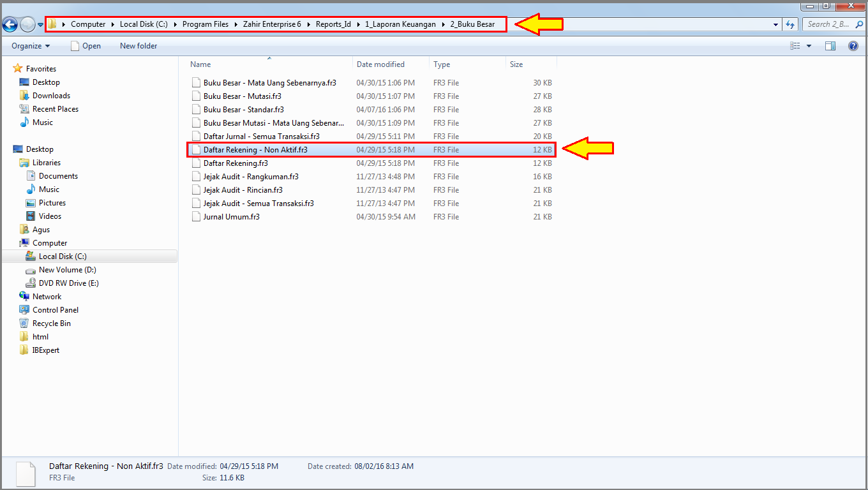868x490 pixels.
Task: Select file Jurnal Umum.fr3
Action: (x=231, y=217)
